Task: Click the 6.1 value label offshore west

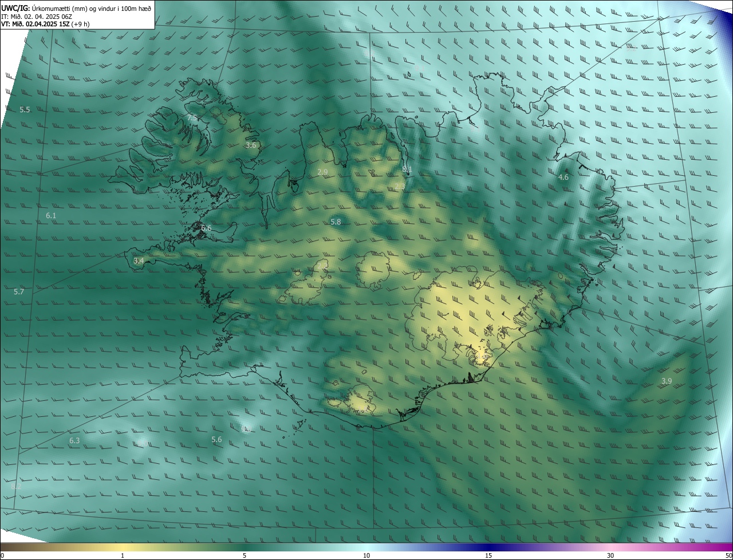Action: (x=51, y=216)
